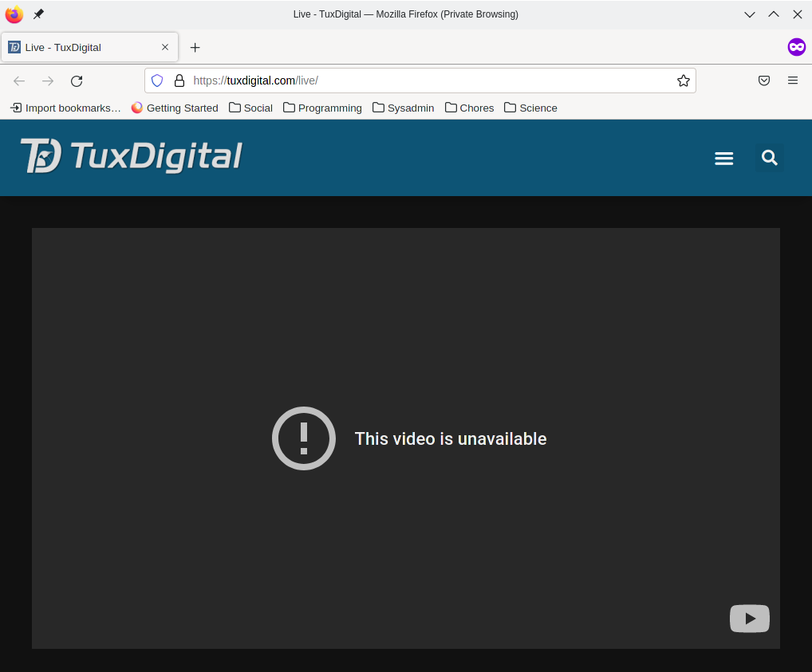Open the Chores bookmarks folder

tap(469, 108)
